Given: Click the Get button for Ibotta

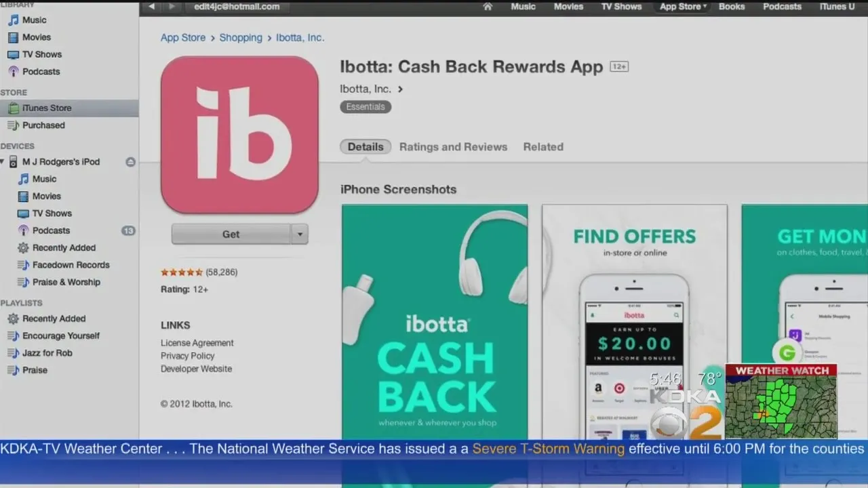Looking at the screenshot, I should tap(231, 234).
